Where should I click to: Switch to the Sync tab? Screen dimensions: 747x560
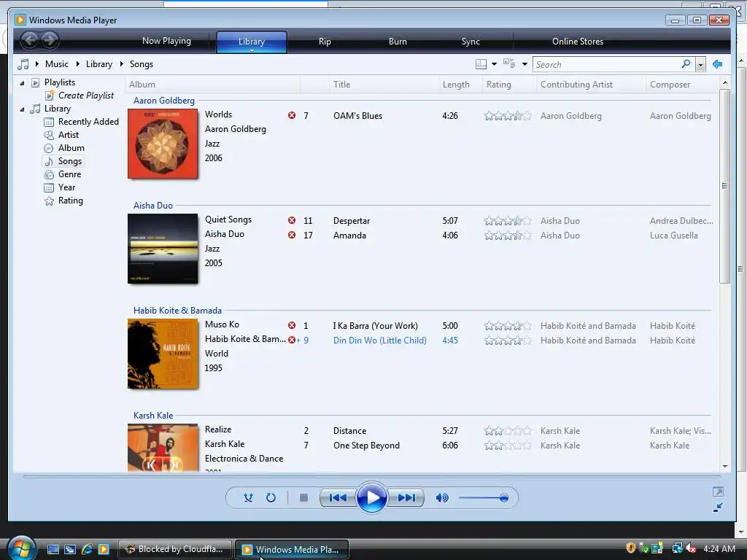[471, 42]
